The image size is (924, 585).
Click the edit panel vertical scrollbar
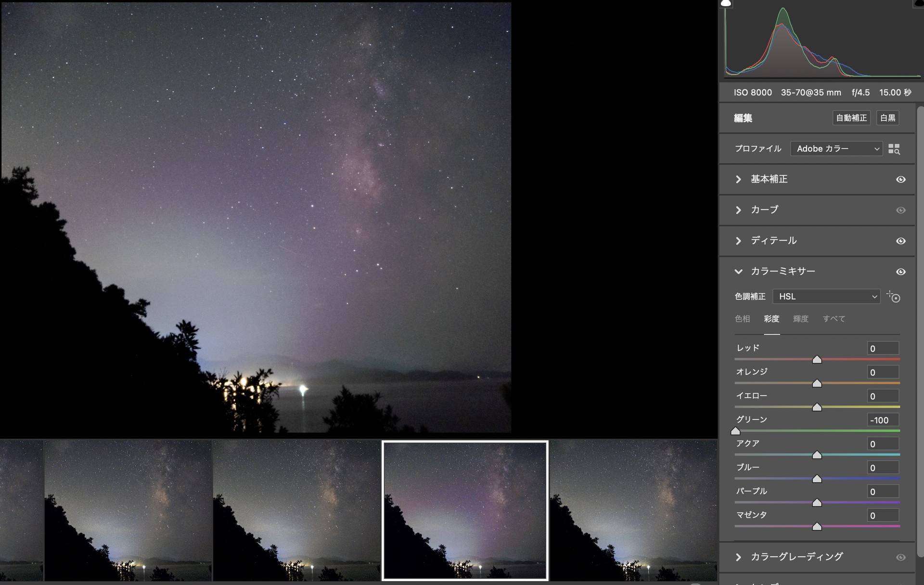[x=920, y=332]
